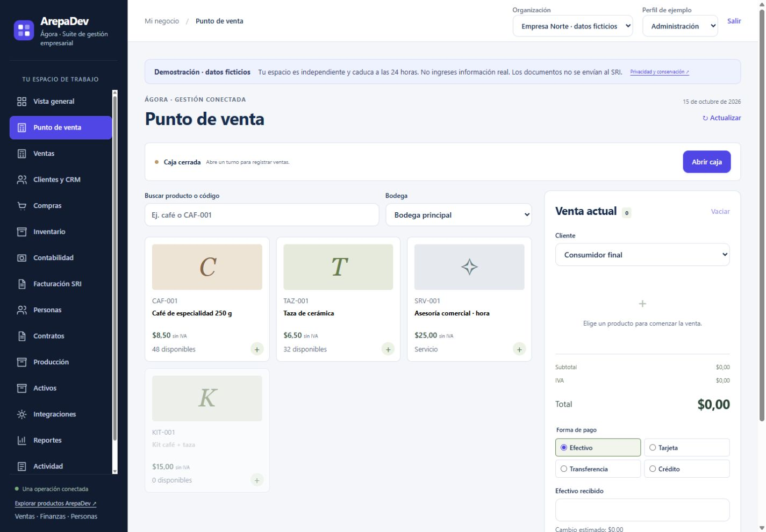Open the Cliente Consumidor final dropdown
The width and height of the screenshot is (766, 532).
pyautogui.click(x=642, y=255)
